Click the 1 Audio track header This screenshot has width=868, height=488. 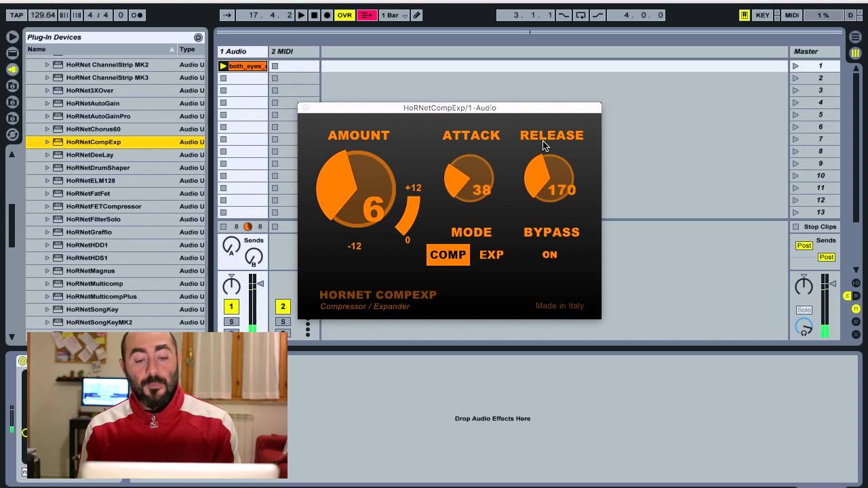pos(243,52)
